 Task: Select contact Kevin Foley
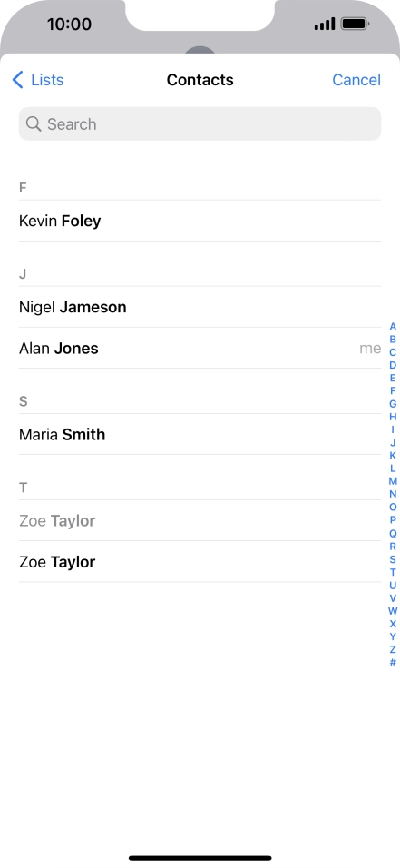pos(200,221)
